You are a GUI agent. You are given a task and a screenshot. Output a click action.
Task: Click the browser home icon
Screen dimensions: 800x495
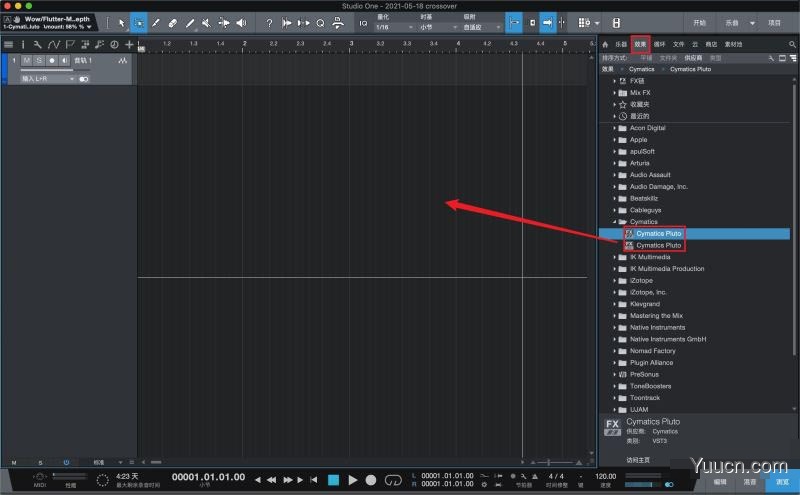[606, 44]
